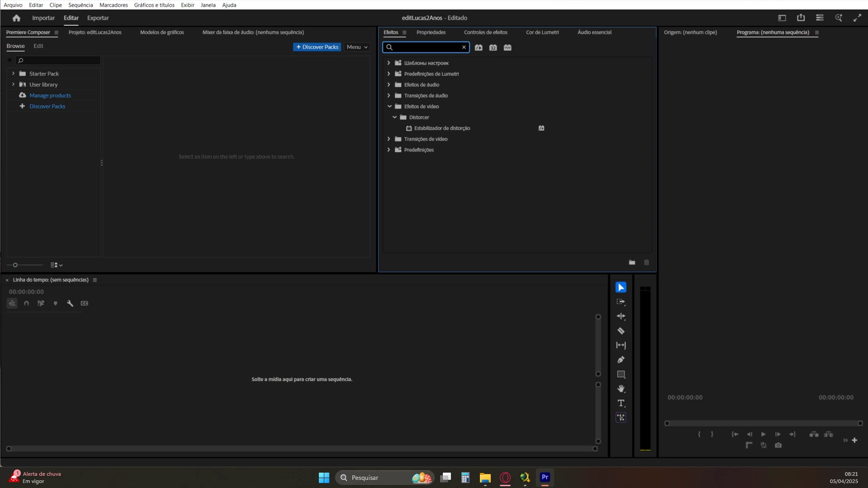This screenshot has height=488, width=868.
Task: Select the Ripple Edit tool
Action: coord(621,316)
